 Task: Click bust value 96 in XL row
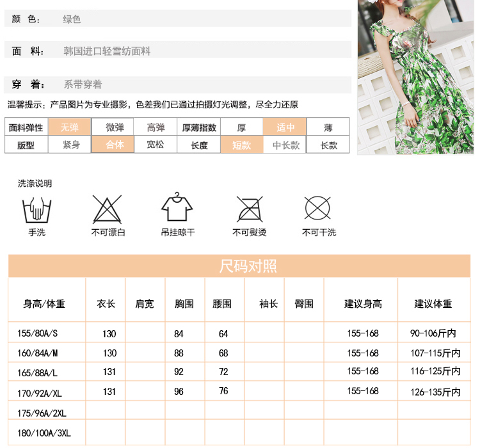[179, 391]
